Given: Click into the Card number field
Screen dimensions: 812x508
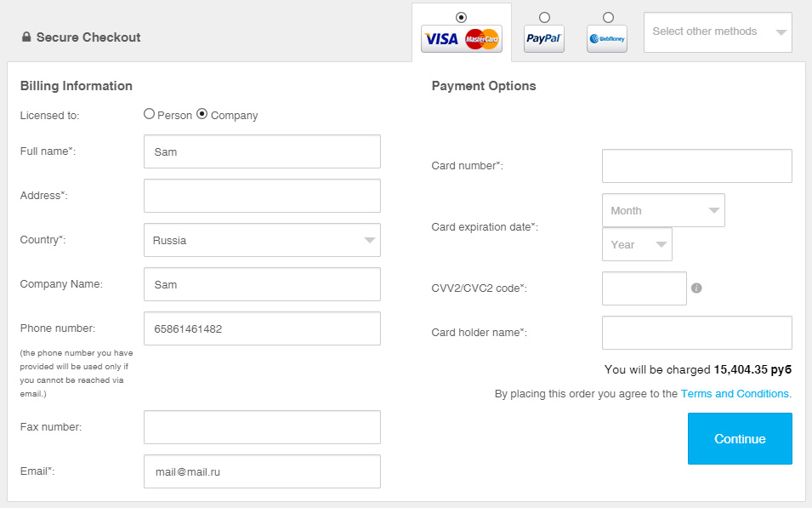Looking at the screenshot, I should point(696,166).
